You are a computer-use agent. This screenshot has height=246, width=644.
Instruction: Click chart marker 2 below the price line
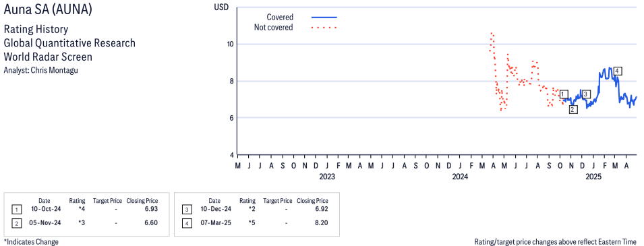point(573,109)
